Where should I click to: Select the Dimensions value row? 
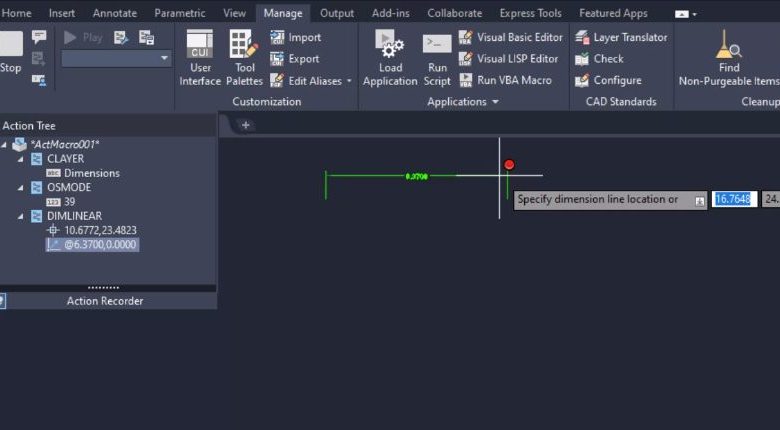(92, 173)
